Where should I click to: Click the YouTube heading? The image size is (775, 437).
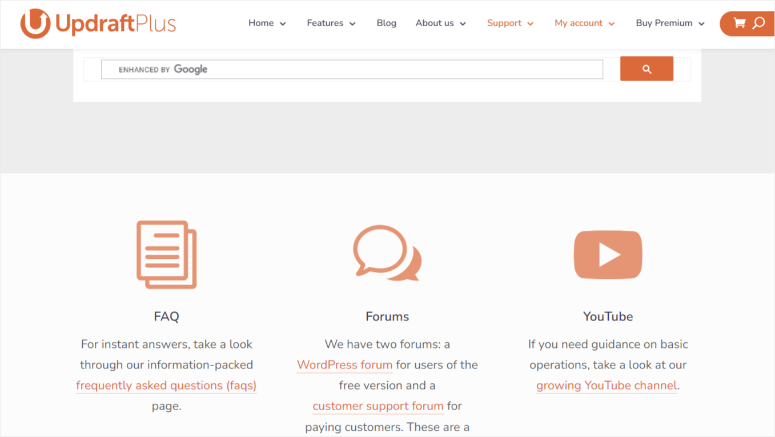pos(608,316)
